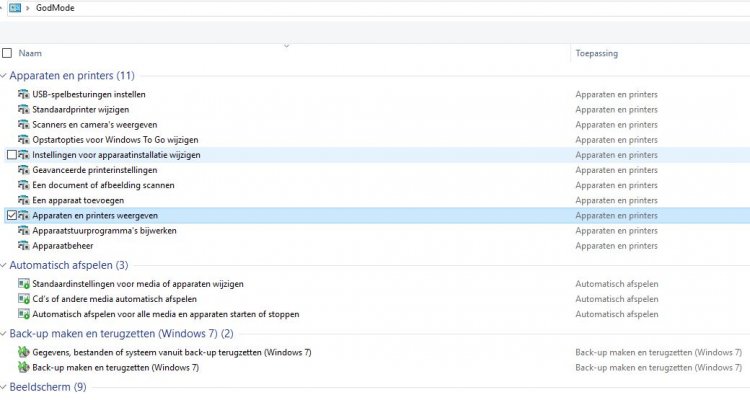Viewport: 750px width, 400px height.
Task: Check the box for Instellingen voor apparaatinstallatie wijzigen
Action: tap(11, 155)
